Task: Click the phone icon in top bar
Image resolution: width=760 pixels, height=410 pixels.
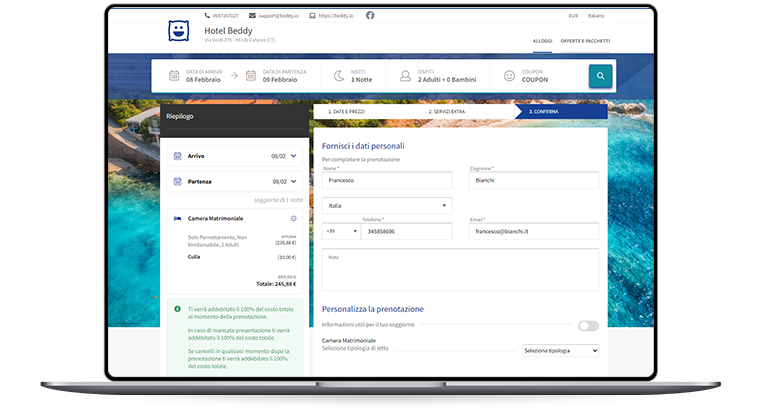Action: pyautogui.click(x=207, y=16)
